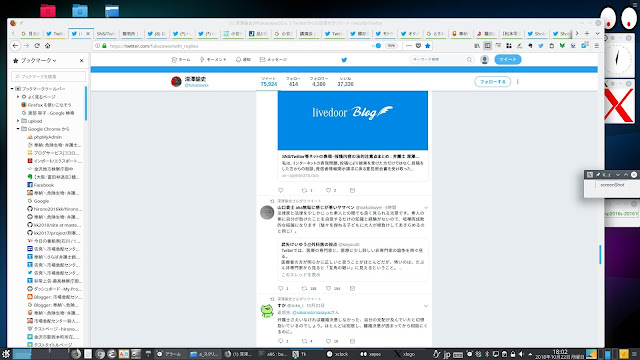
Task: Switch to xeyes in the taskbar
Action: pos(371,354)
